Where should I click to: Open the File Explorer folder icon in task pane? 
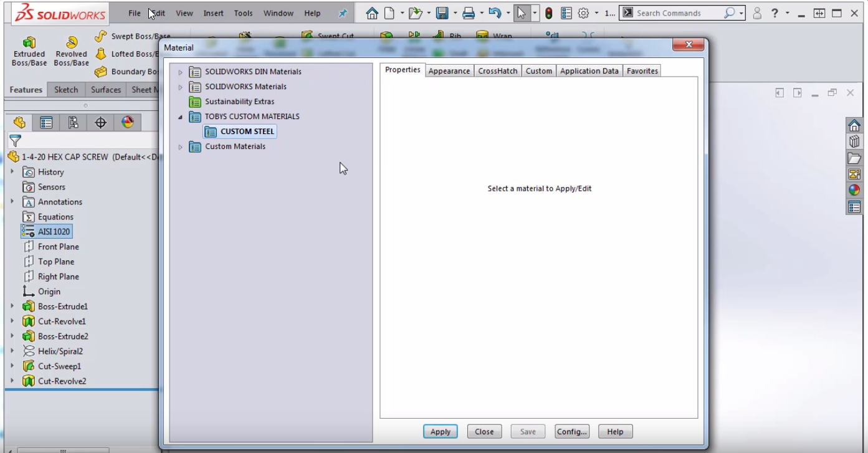[854, 158]
